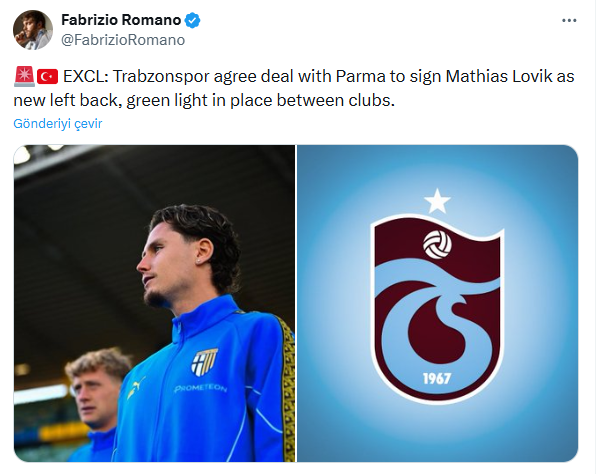Image resolution: width=596 pixels, height=474 pixels.
Task: Open the @FabrizioRomano handle link
Action: [123, 40]
